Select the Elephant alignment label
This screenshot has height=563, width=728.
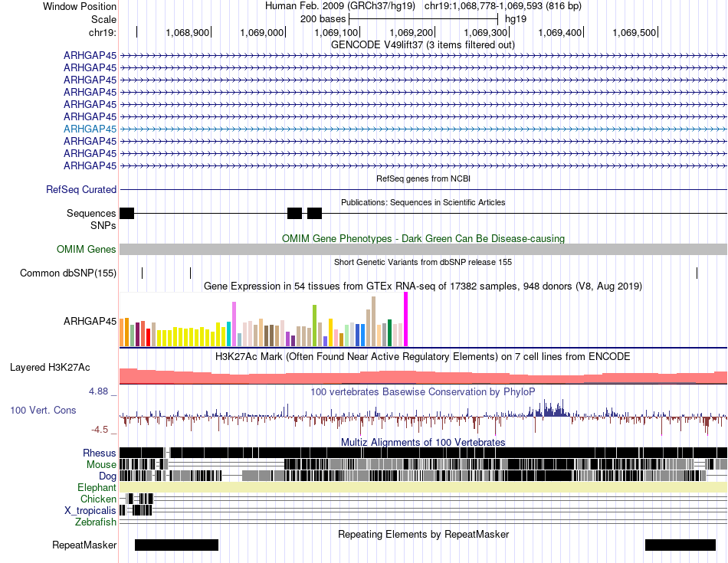(97, 488)
